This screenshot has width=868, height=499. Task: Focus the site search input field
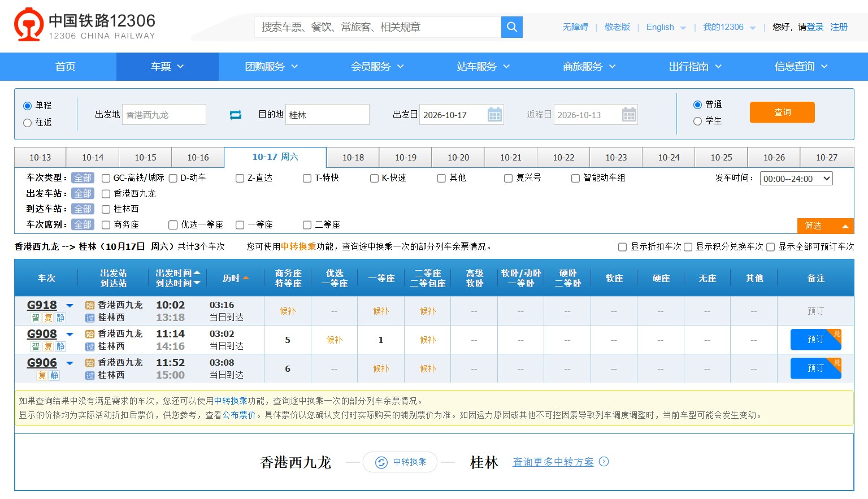378,27
